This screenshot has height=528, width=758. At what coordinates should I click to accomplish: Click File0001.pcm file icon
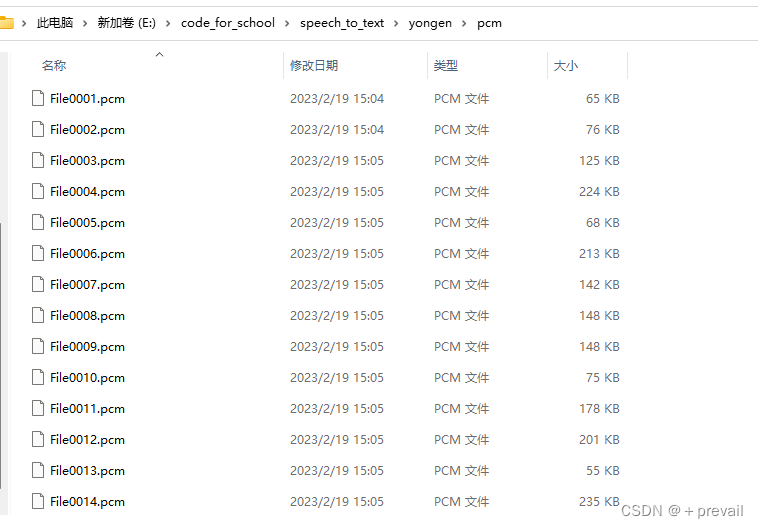coord(38,98)
